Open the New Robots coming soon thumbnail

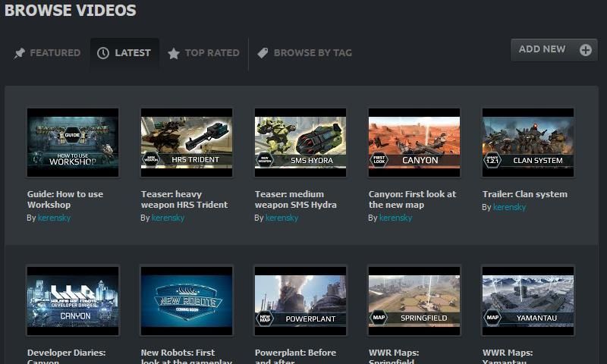coord(187,300)
